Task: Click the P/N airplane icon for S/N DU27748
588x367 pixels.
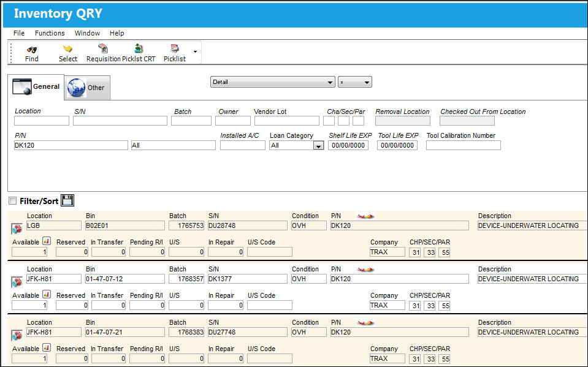Action: point(365,322)
